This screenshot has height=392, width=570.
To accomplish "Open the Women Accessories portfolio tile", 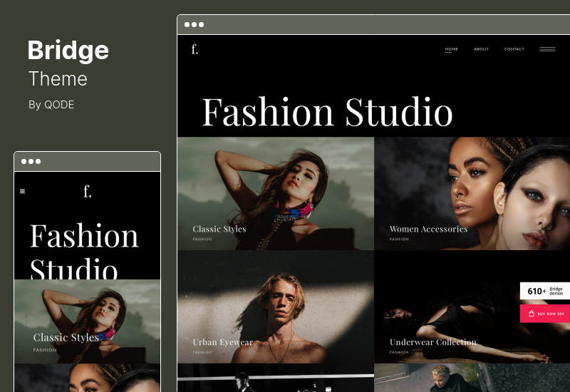I will (472, 193).
